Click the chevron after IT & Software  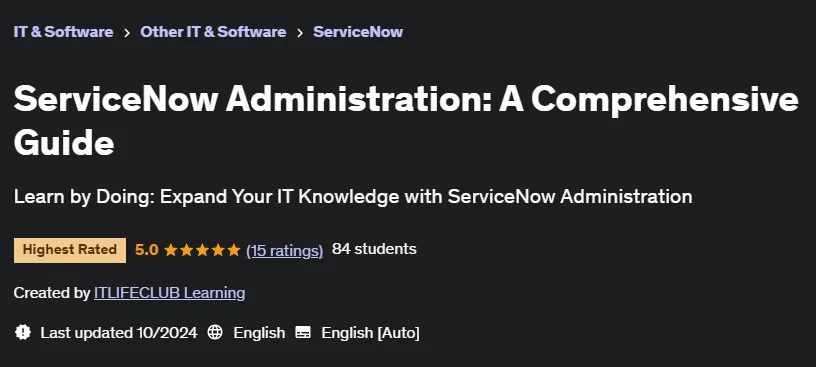coord(127,32)
